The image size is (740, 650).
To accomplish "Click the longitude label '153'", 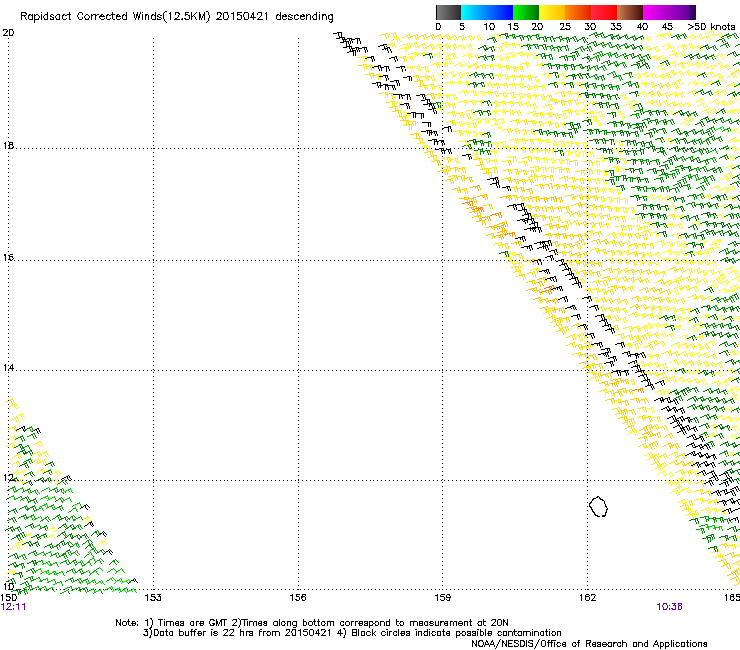I will [x=153, y=598].
